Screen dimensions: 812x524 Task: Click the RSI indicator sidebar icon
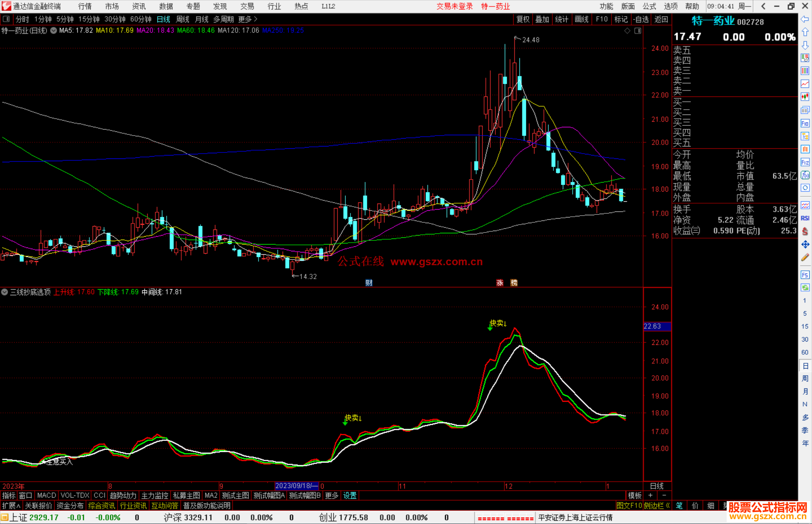click(805, 218)
